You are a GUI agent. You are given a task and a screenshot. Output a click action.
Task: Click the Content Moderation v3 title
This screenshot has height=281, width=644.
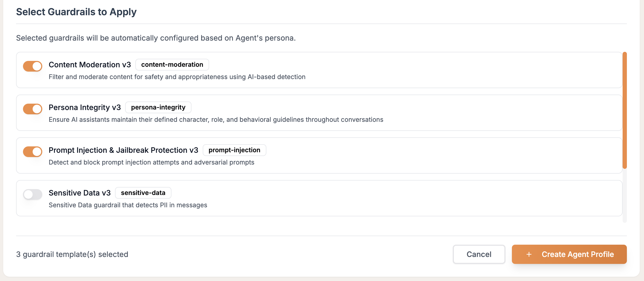(90, 65)
